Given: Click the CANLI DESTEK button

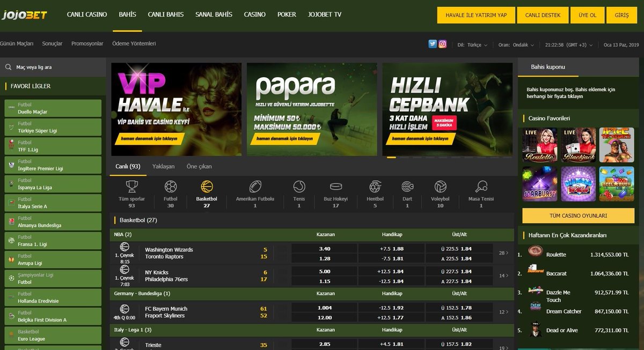Looking at the screenshot, I should (542, 15).
